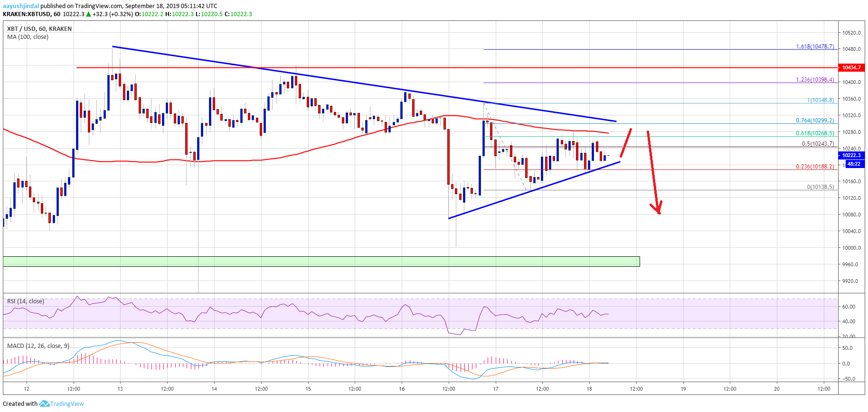
Task: Select the green support zone rectangle
Action: 321,262
